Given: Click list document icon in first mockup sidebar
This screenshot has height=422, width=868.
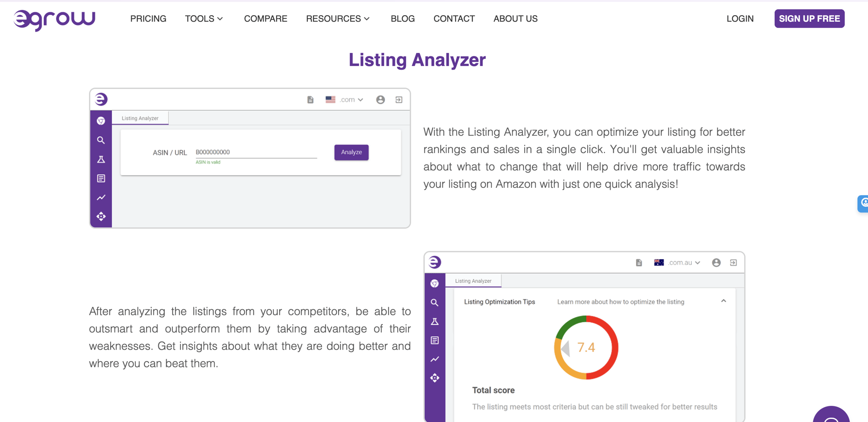Looking at the screenshot, I should 101,178.
